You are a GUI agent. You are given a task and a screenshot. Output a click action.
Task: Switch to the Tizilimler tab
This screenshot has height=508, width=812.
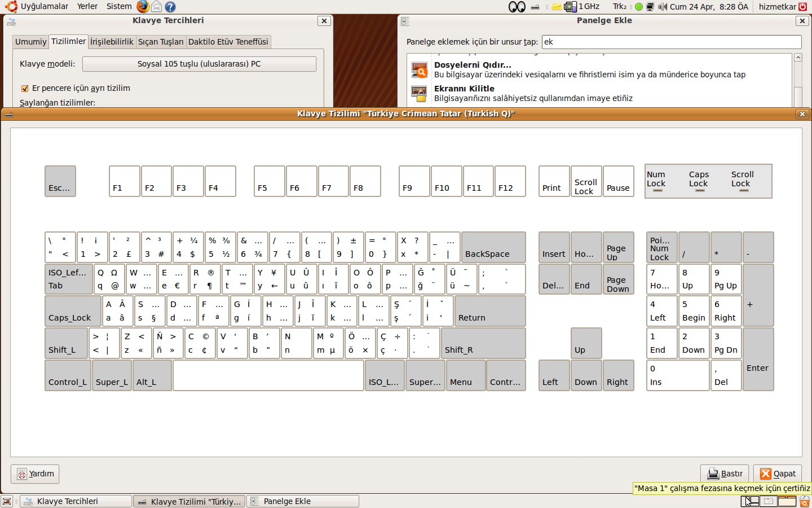point(69,41)
